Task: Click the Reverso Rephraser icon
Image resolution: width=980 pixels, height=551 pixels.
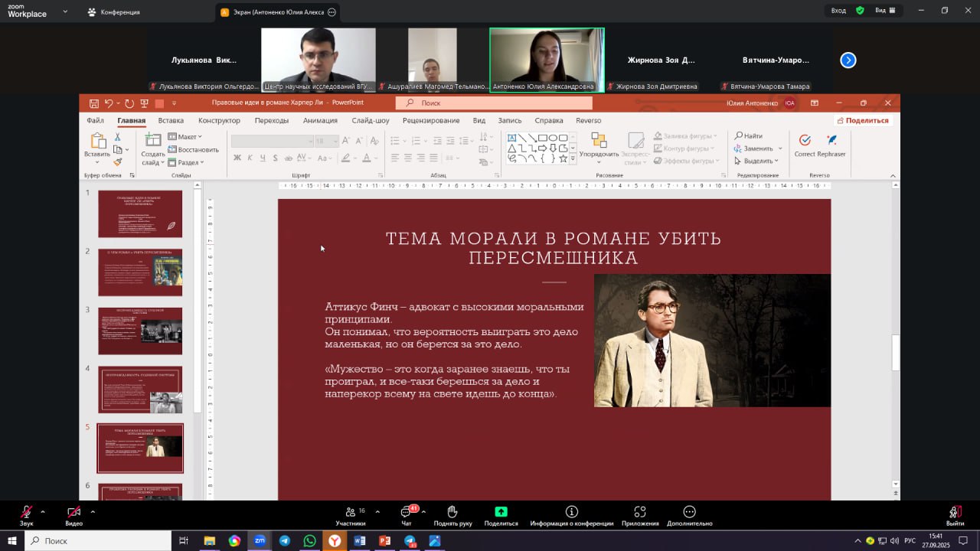Action: (x=831, y=141)
